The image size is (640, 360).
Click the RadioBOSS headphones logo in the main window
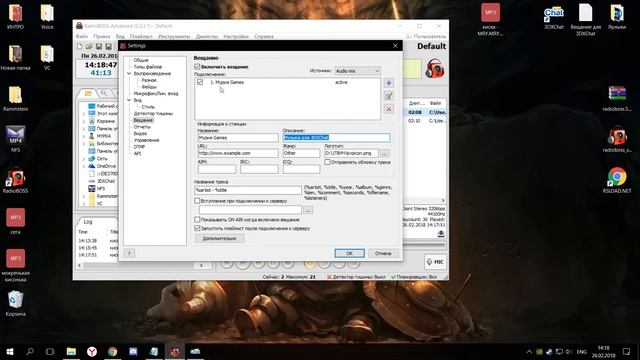coord(435,68)
